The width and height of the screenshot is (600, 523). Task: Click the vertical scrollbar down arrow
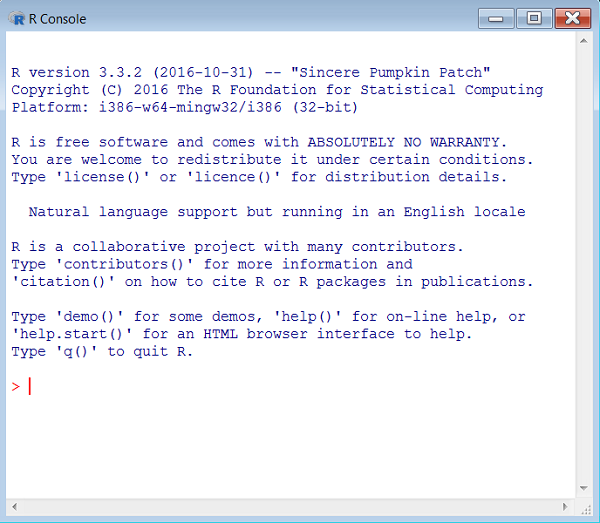584,488
